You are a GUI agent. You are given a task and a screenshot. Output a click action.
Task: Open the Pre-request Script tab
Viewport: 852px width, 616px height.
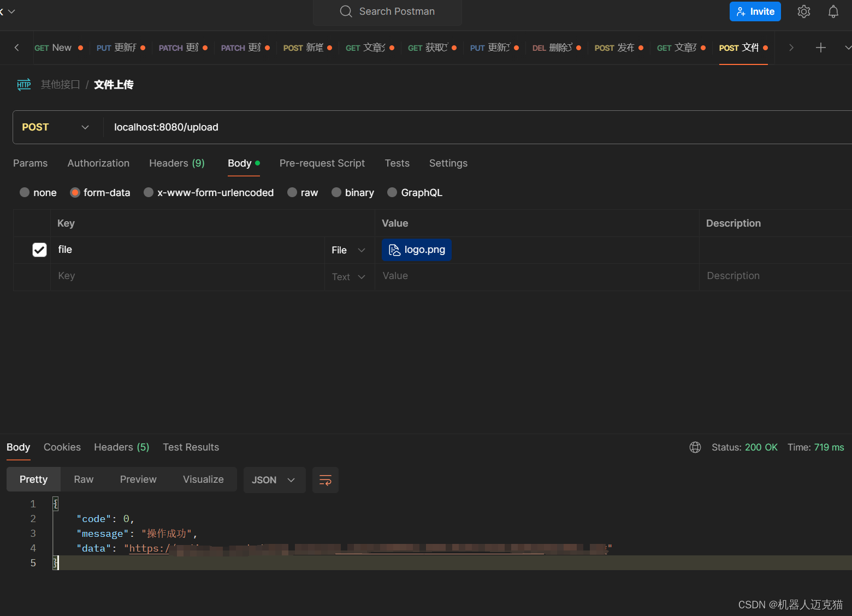point(322,163)
